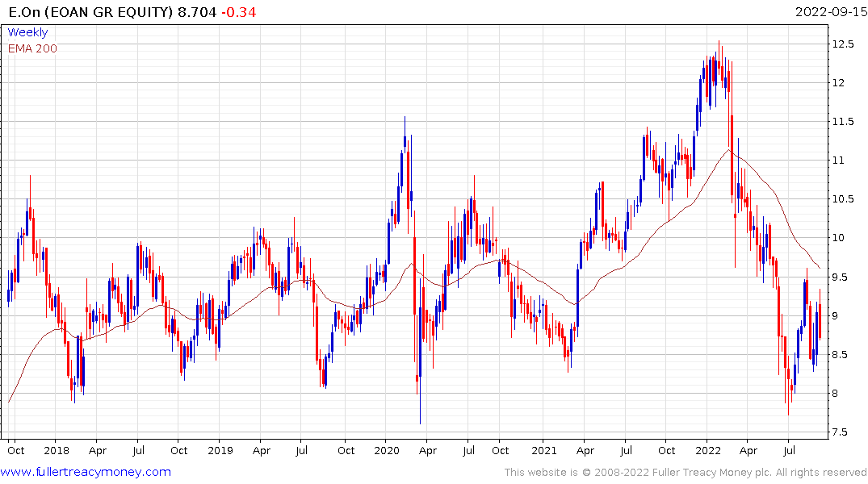Click the 12.5 price axis label
Viewport: 868px width, 484px height.
pos(842,44)
